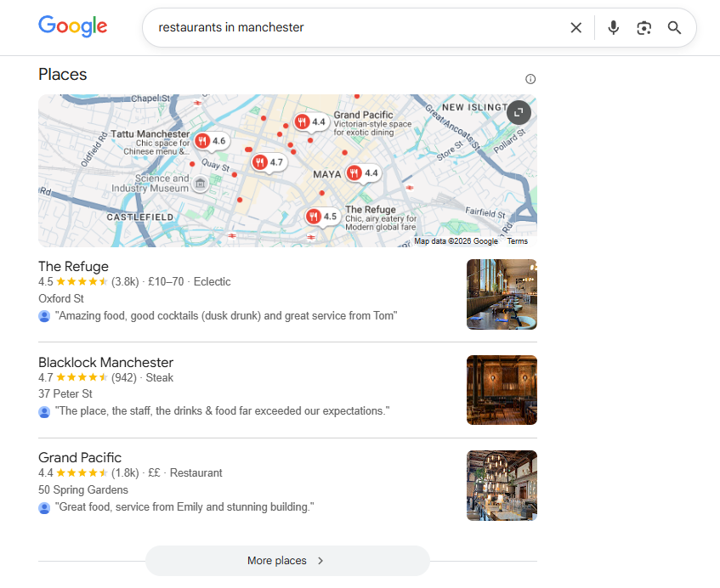
Task: Click the magnifying glass search icon
Action: click(674, 27)
